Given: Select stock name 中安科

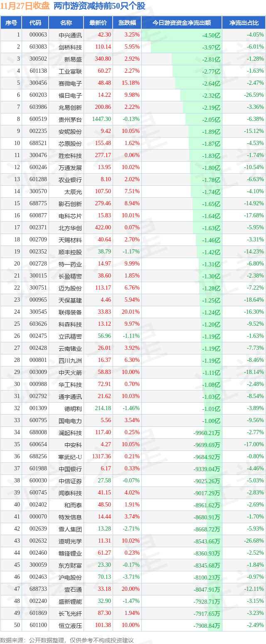Looking at the screenshot, I should tap(73, 445).
